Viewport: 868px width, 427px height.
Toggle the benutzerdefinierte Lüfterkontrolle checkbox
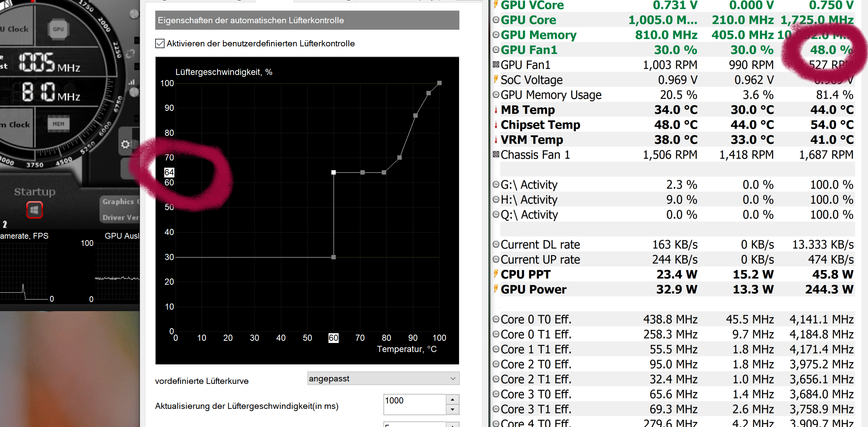coord(160,43)
